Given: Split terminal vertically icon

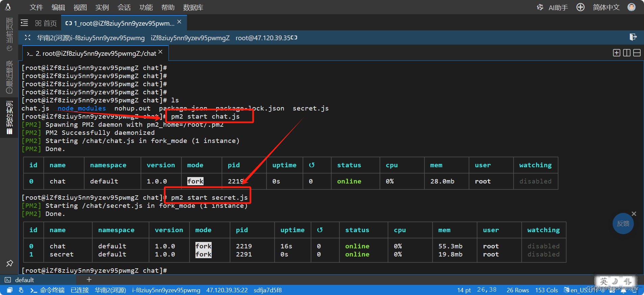Looking at the screenshot, I should [627, 53].
